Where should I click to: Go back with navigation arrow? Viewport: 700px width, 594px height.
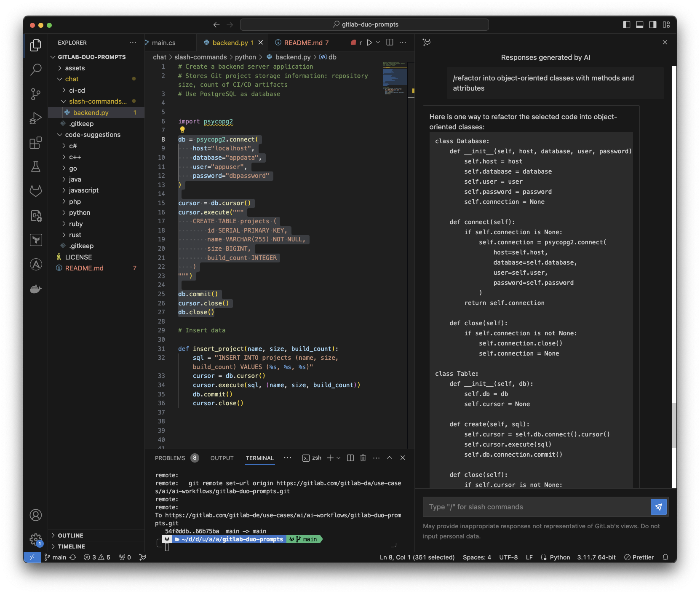[216, 25]
